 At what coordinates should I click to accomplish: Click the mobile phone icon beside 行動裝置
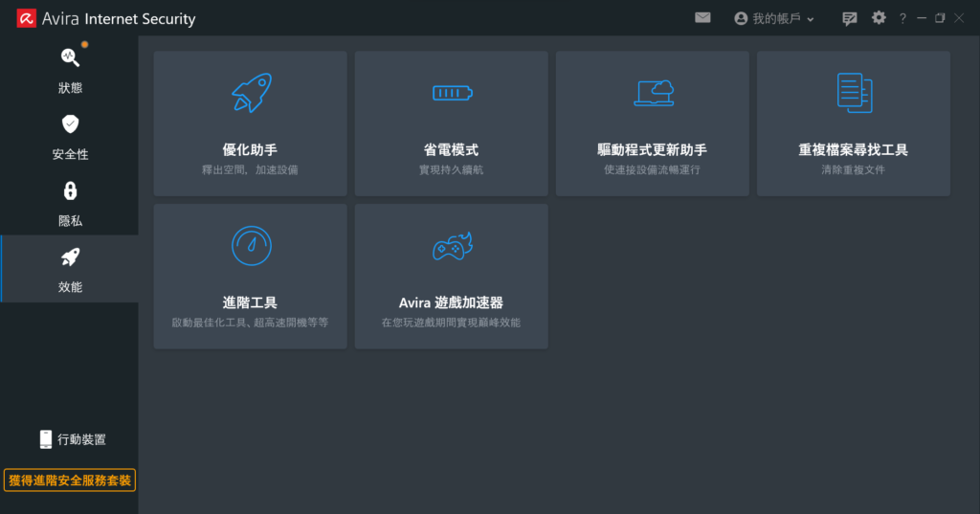pos(46,439)
